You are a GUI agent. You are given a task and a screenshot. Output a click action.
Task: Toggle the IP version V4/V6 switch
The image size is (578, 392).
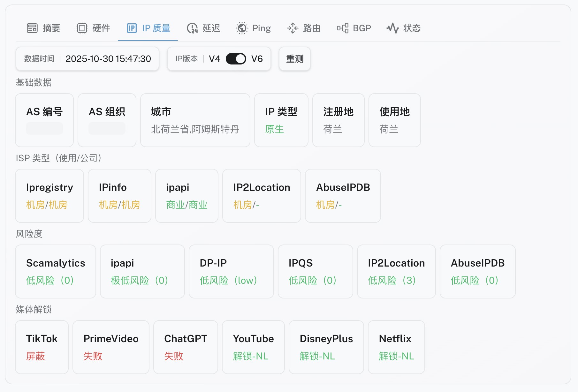coord(236,59)
